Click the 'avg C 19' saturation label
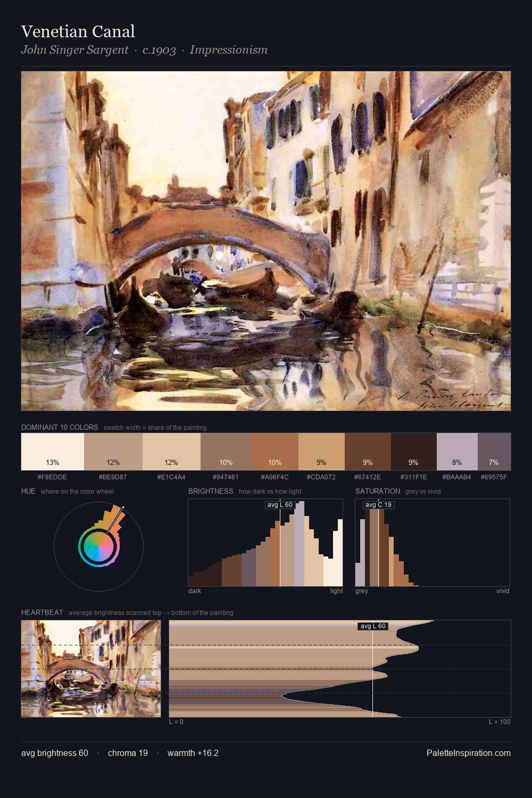The image size is (532, 798). 378,505
